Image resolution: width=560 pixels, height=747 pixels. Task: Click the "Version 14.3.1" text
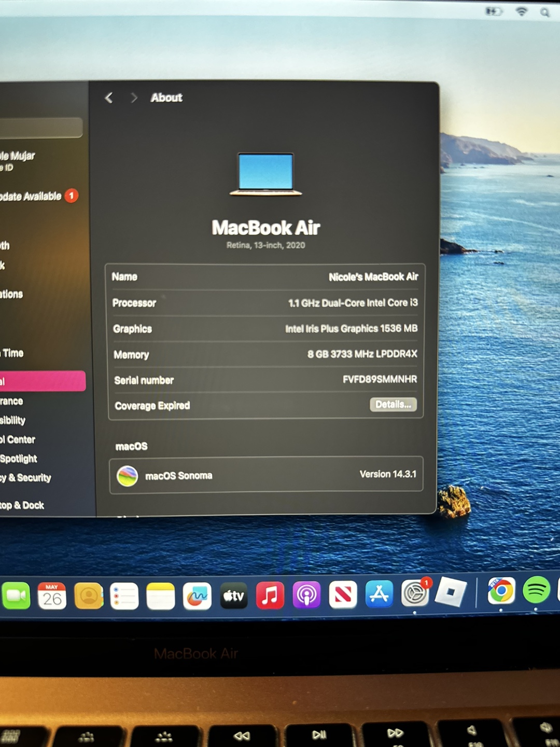[388, 474]
